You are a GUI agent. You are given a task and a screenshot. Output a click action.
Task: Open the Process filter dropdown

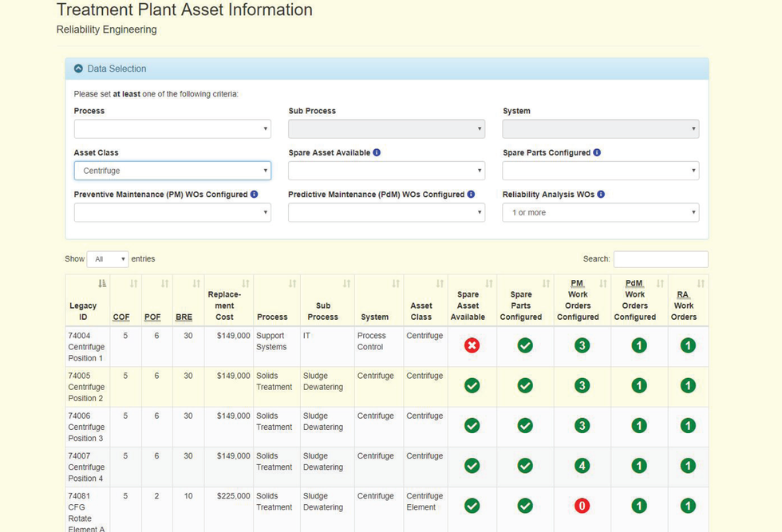(172, 128)
